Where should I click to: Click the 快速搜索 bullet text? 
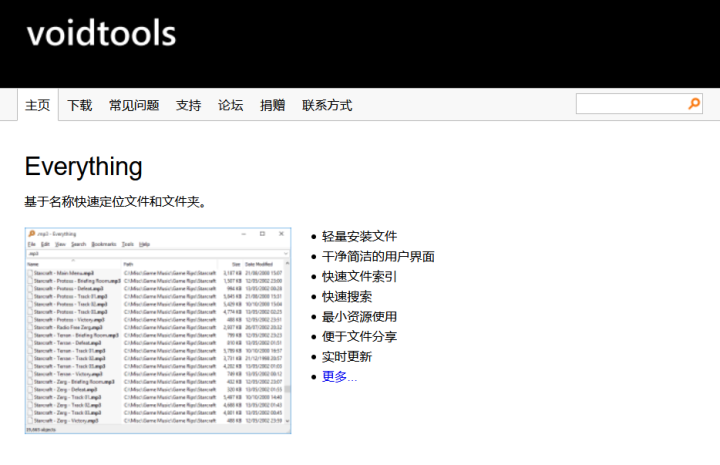[347, 297]
